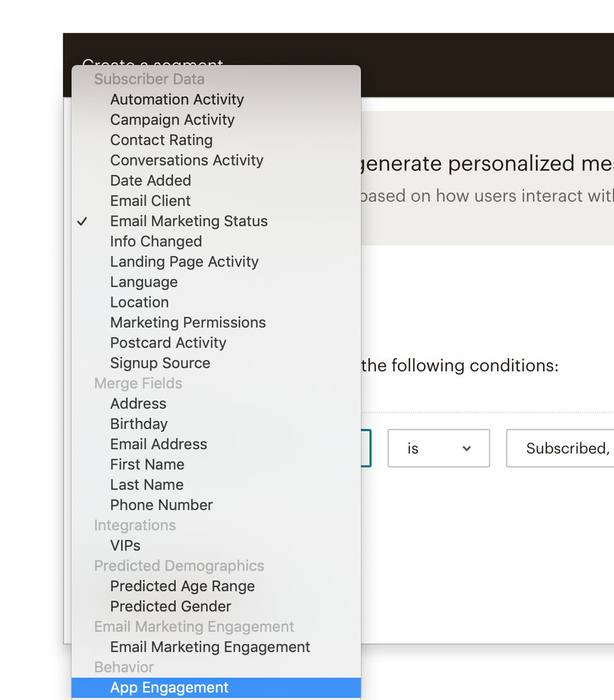This screenshot has height=700, width=614.
Task: Select the Location condition
Action: click(x=139, y=302)
